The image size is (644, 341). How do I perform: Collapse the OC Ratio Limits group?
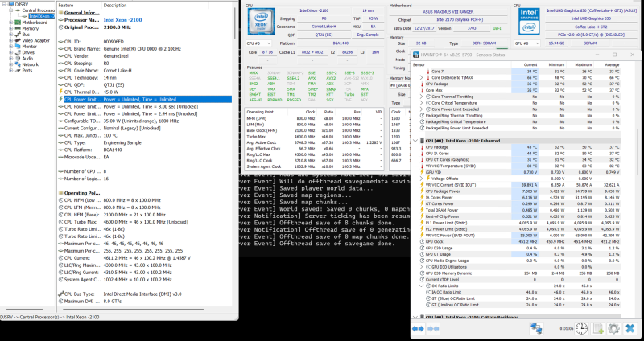pyautogui.click(x=422, y=286)
